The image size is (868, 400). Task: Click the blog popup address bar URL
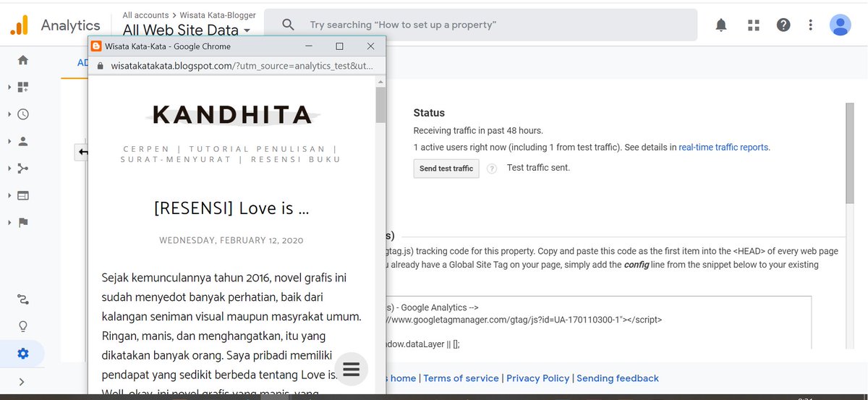242,66
